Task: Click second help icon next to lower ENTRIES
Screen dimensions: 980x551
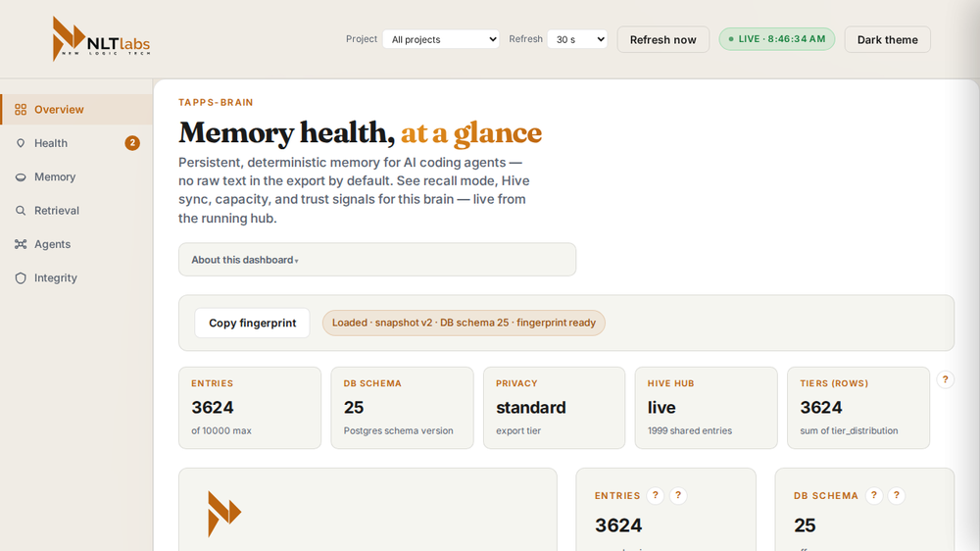Action: click(678, 495)
